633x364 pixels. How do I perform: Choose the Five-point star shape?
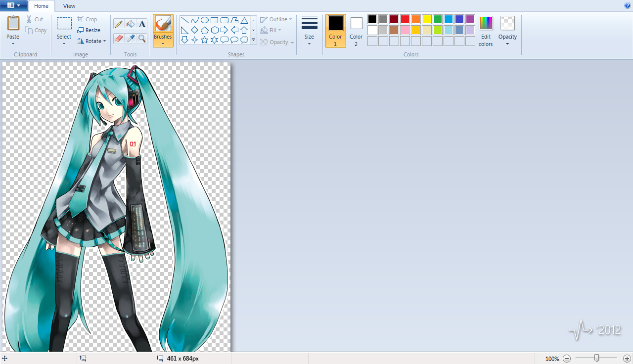pyautogui.click(x=204, y=40)
